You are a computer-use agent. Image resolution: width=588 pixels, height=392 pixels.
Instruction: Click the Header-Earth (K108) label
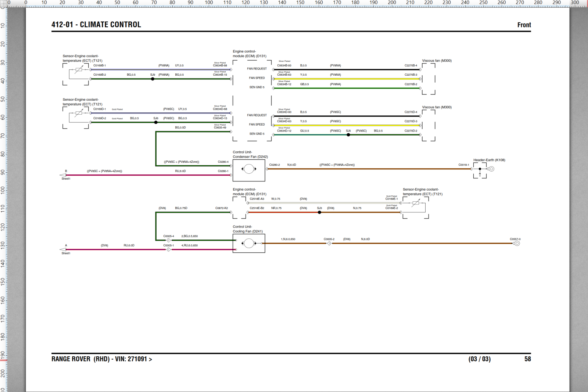tap(489, 160)
